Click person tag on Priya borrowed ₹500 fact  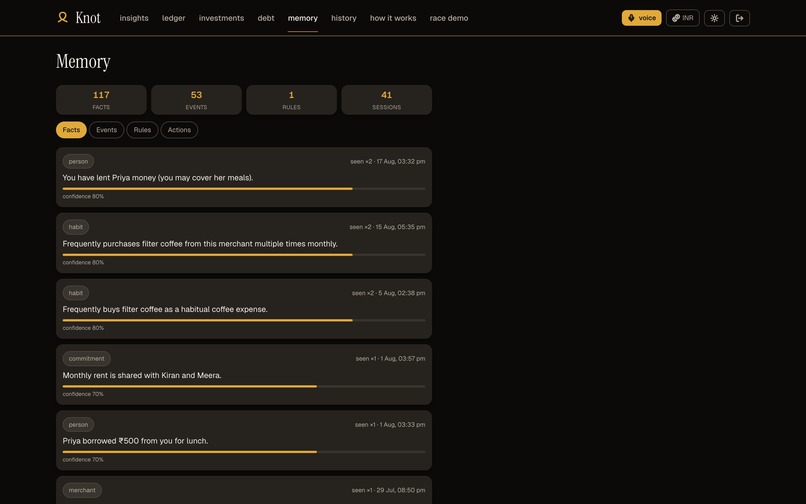[78, 424]
